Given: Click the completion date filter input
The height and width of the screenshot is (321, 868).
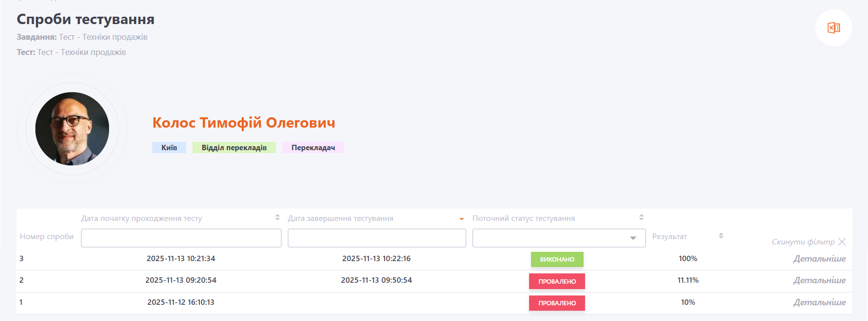Looking at the screenshot, I should point(376,238).
